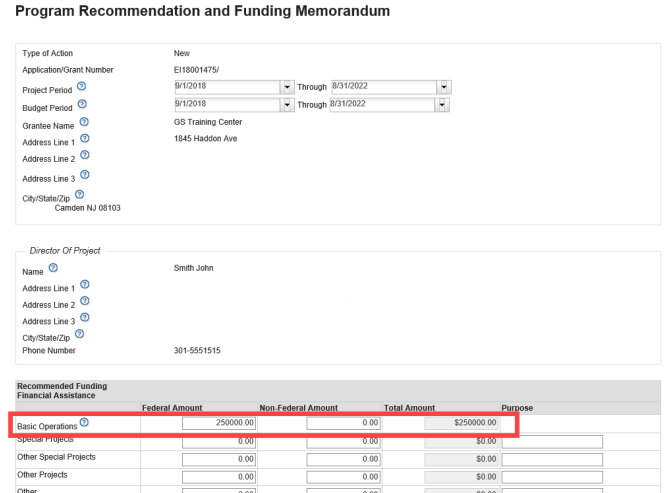Screen dimensions: 669x493
Task: Click the Project Period help icon
Action: [82, 86]
